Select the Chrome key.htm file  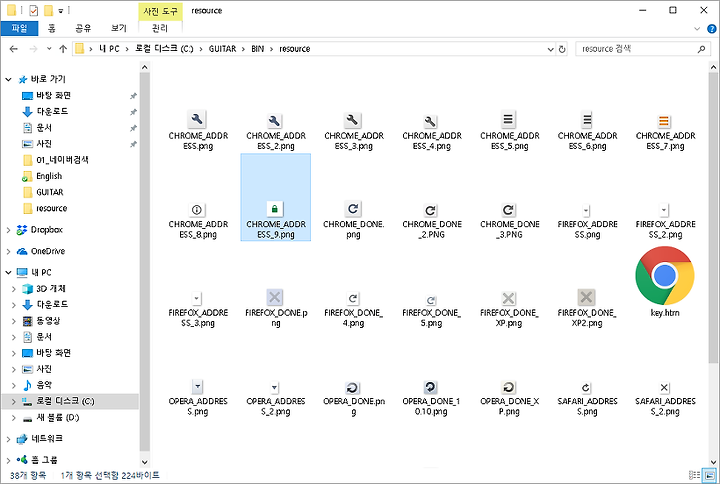coord(665,281)
